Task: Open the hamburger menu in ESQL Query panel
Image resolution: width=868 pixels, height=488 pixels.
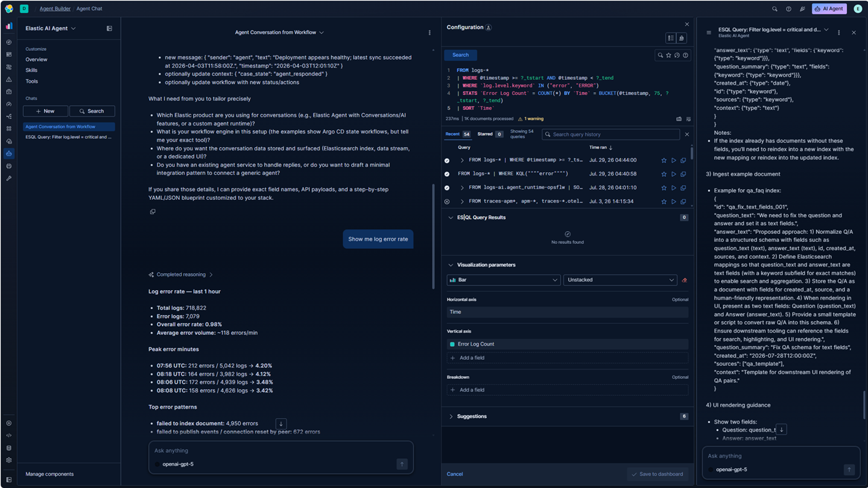Action: pyautogui.click(x=709, y=33)
